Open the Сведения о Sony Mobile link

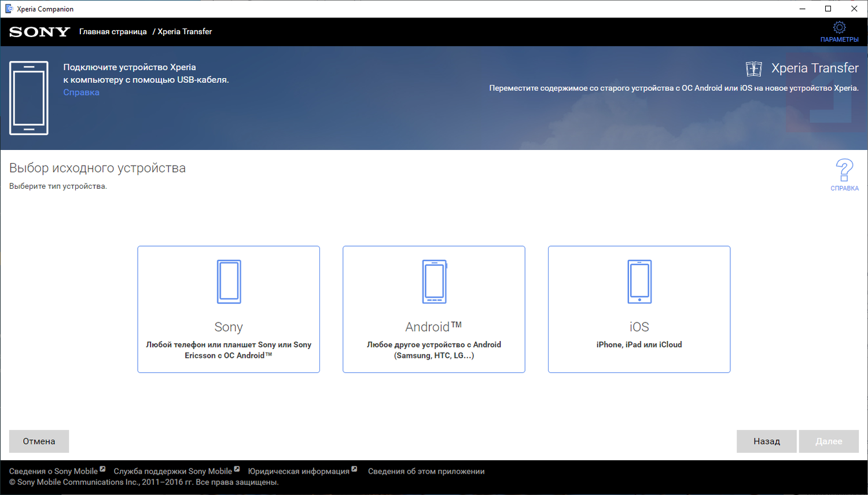tap(53, 471)
